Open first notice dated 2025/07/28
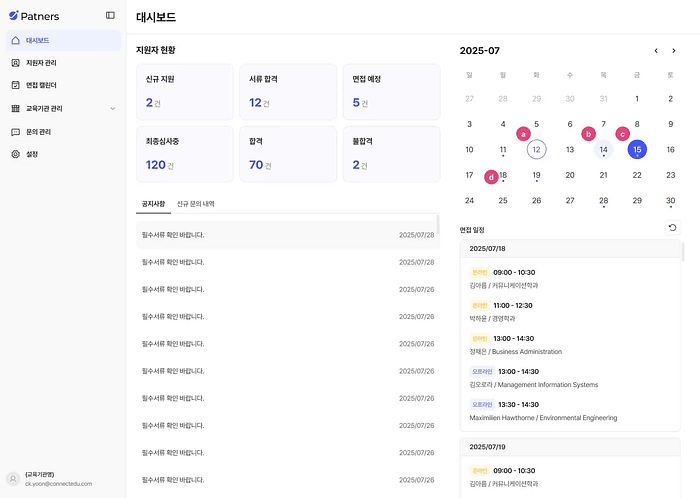The height and width of the screenshot is (498, 700). click(288, 235)
